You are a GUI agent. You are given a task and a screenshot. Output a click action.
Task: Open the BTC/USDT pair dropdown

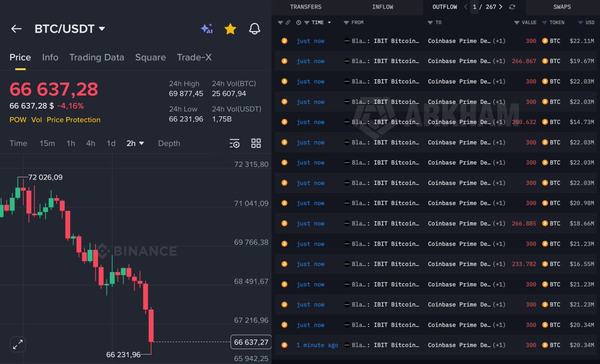pyautogui.click(x=70, y=29)
